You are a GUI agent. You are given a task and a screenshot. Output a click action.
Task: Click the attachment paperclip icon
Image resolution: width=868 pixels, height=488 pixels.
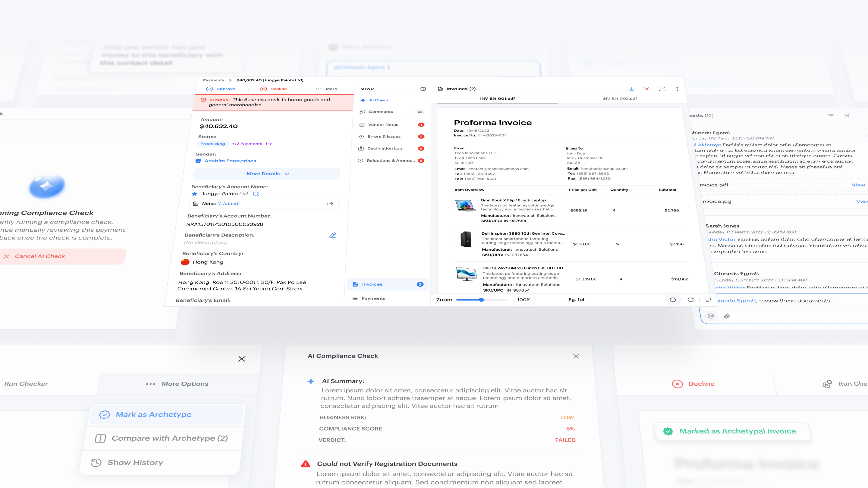[727, 316]
